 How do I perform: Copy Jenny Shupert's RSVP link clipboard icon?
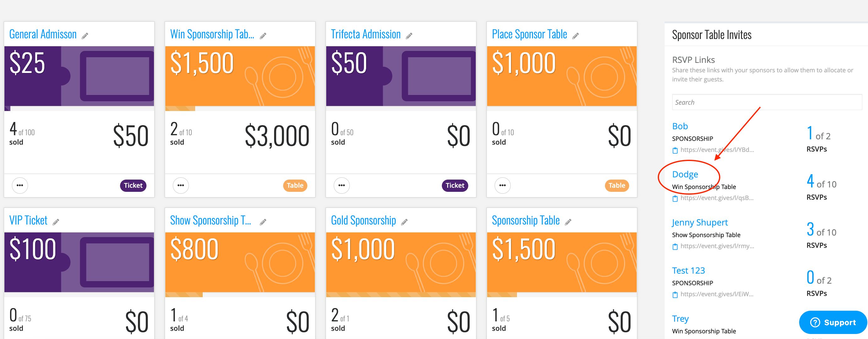pyautogui.click(x=675, y=247)
